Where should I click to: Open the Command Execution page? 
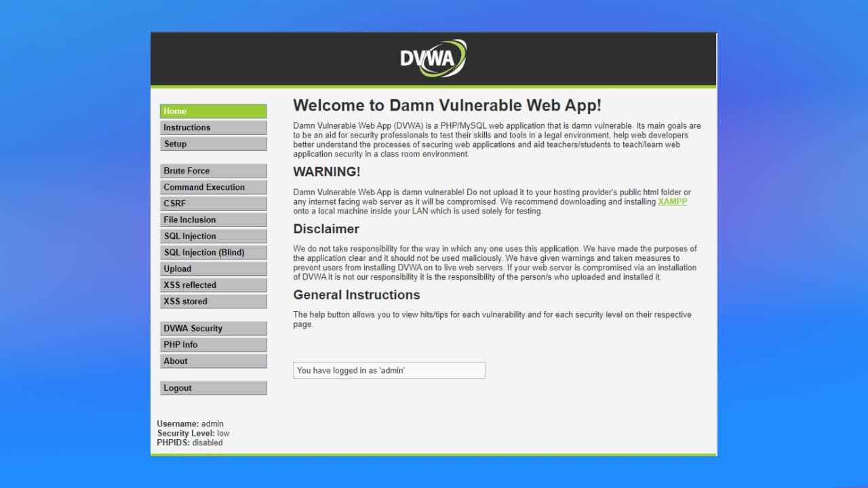click(214, 187)
